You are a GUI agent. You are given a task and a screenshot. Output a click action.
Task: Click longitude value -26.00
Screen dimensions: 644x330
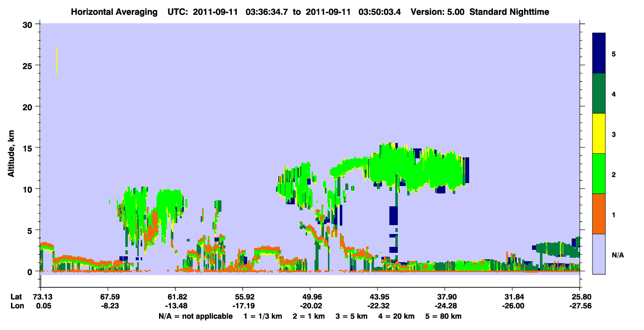(512, 306)
